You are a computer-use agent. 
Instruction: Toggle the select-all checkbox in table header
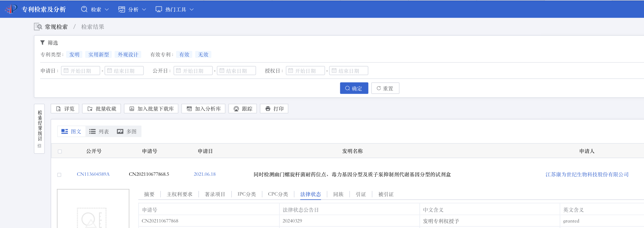click(x=60, y=151)
